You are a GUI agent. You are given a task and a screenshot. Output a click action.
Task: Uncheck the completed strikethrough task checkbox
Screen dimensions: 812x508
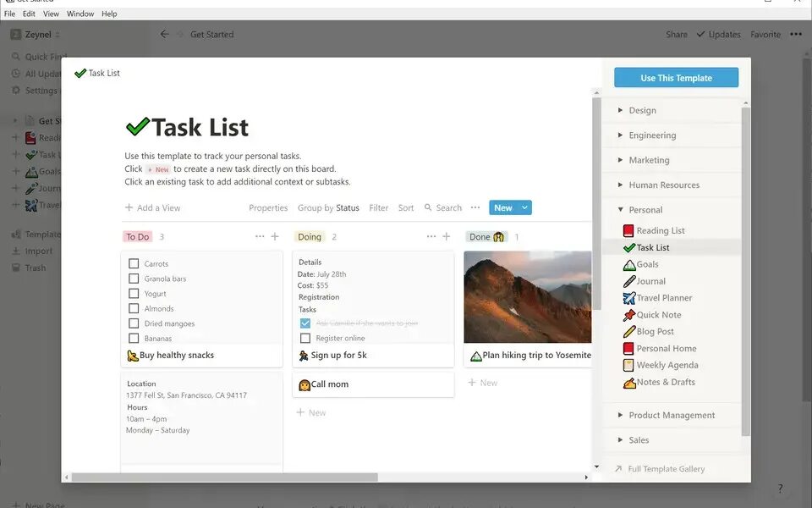[305, 323]
